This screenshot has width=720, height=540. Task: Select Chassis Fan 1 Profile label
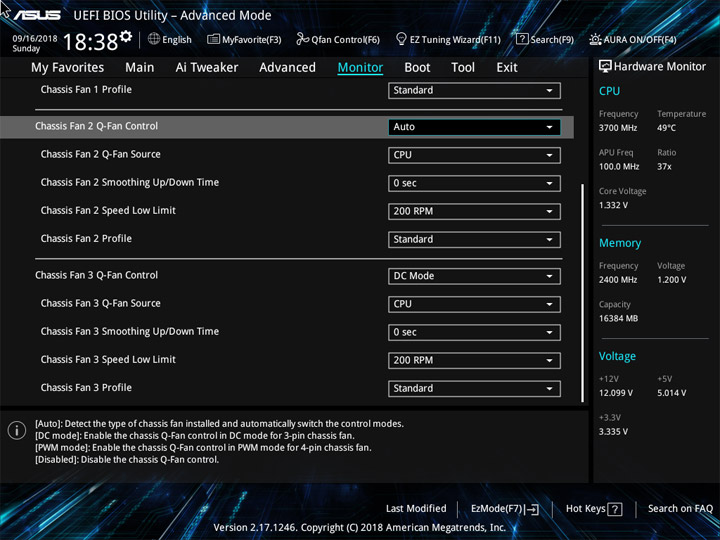[86, 90]
